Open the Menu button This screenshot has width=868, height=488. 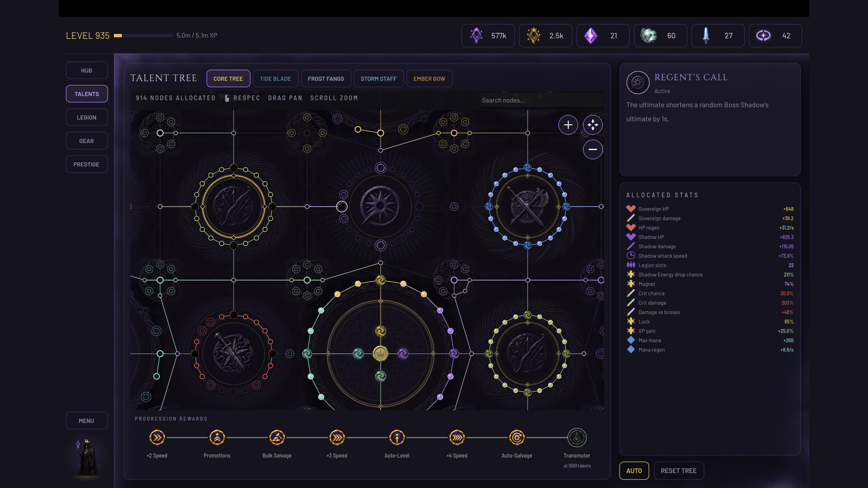click(87, 421)
